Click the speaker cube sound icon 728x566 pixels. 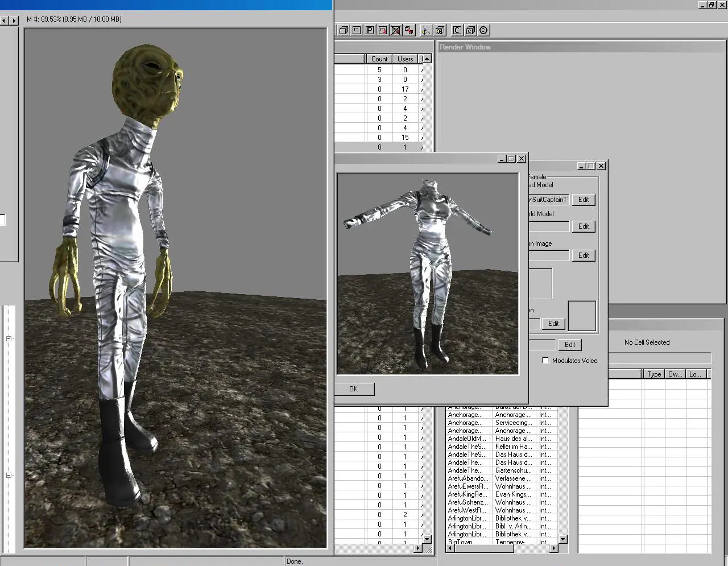point(440,30)
